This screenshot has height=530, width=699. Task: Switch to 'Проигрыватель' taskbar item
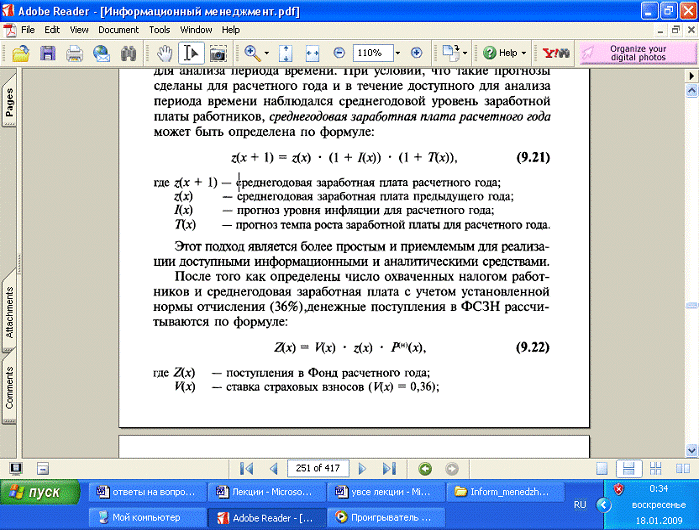[x=386, y=518]
